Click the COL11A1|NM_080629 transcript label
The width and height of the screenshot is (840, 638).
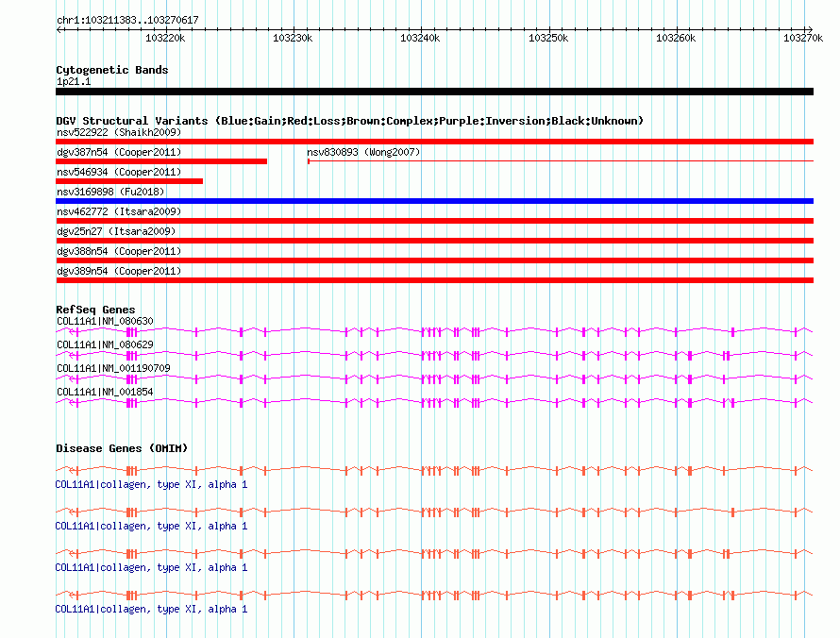click(105, 345)
